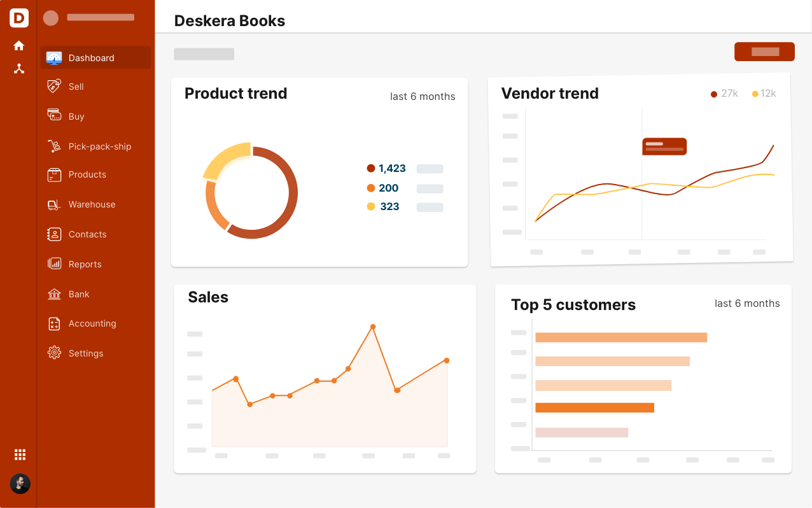Click the Reports chart icon

click(x=54, y=264)
